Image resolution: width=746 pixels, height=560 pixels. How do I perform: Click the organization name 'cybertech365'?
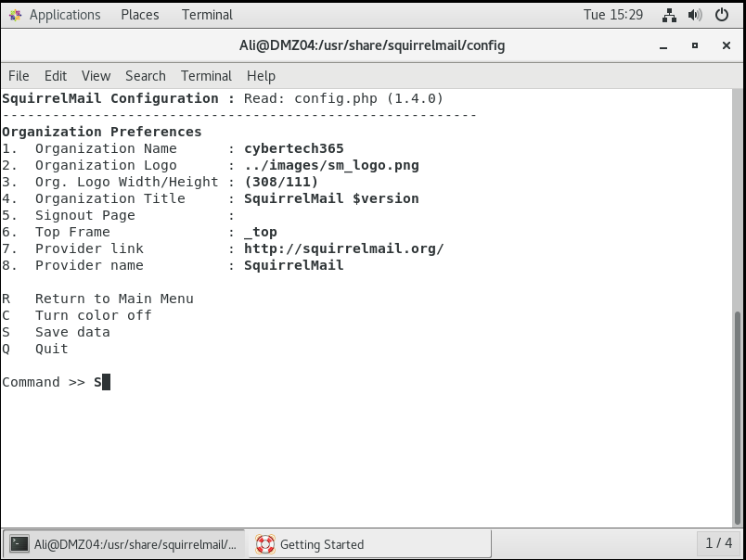click(293, 148)
